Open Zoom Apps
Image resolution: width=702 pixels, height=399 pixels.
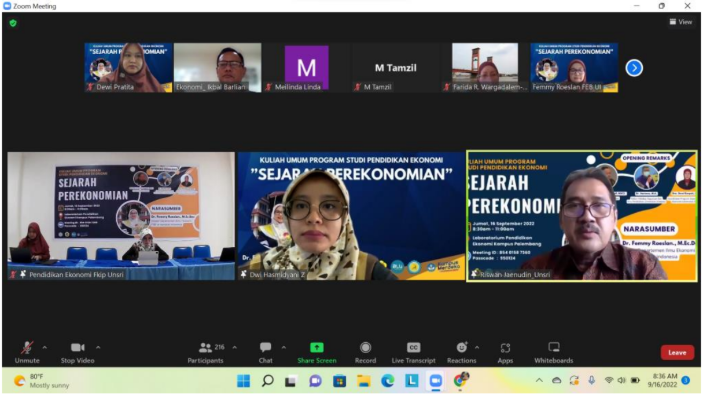click(505, 352)
